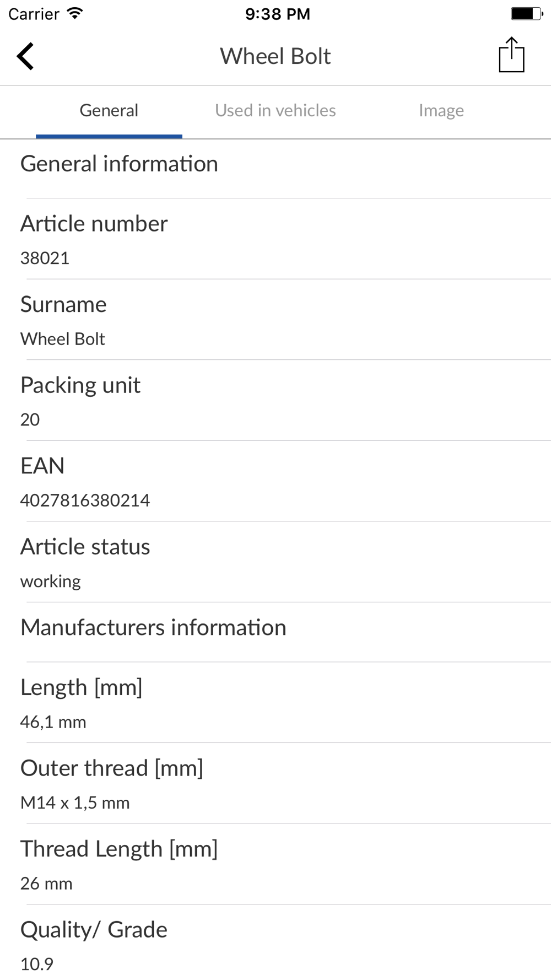Tap the Wi-Fi status icon
This screenshot has height=980, width=551.
(74, 13)
